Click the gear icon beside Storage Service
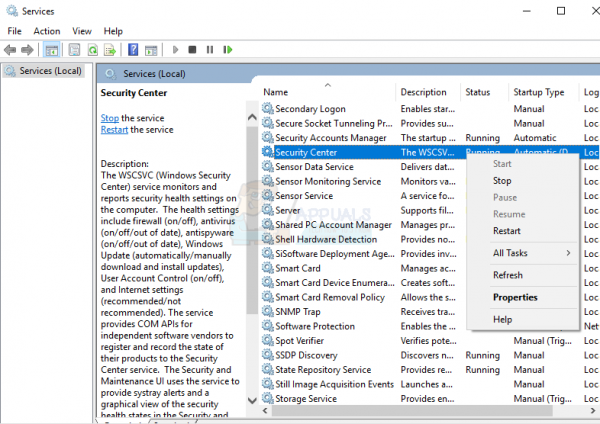 pyautogui.click(x=267, y=398)
